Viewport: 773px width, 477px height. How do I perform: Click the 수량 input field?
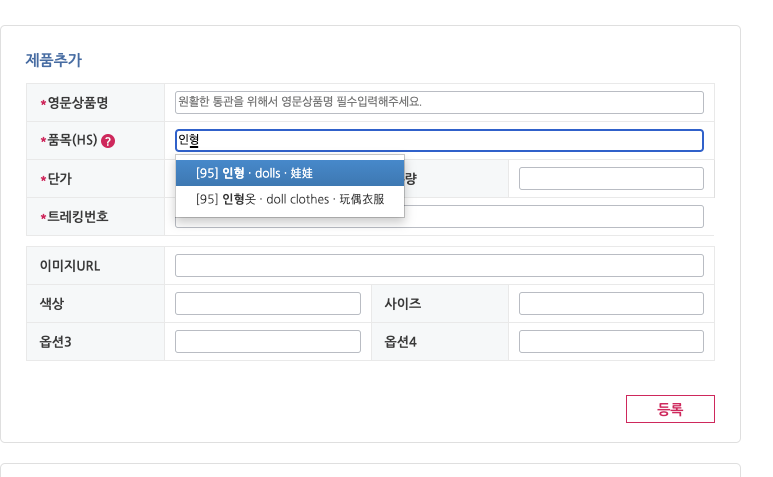click(611, 179)
